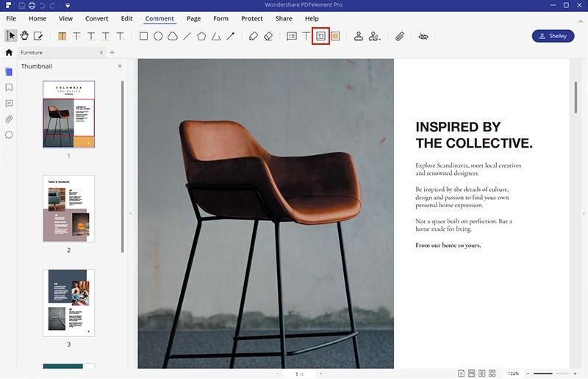Open the File menu
The width and height of the screenshot is (588, 379).
pyautogui.click(x=11, y=18)
